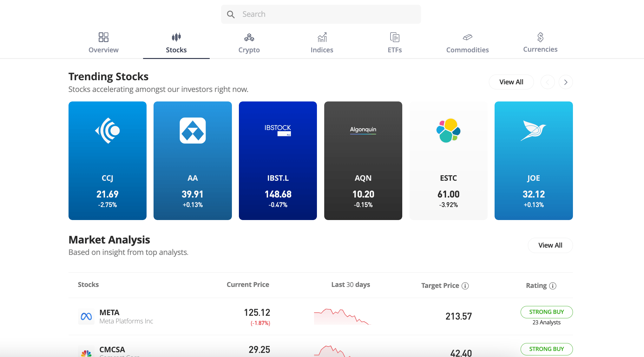
Task: Open the Commodities tab label
Action: tap(467, 50)
